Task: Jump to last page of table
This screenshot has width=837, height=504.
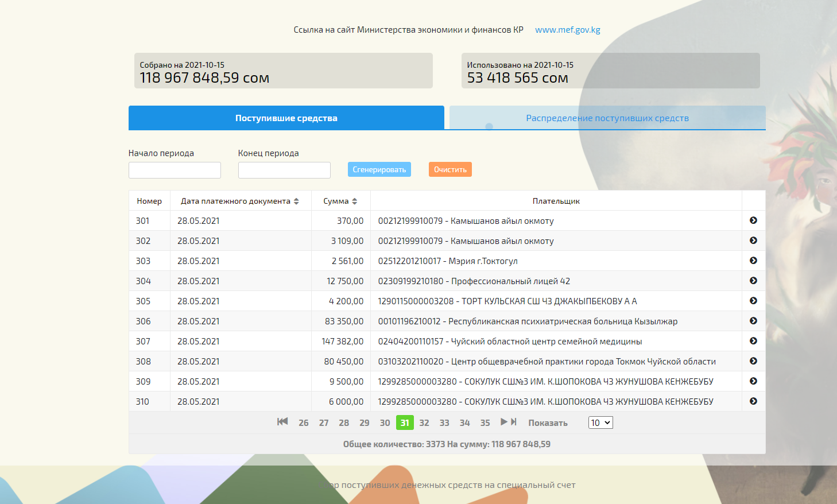Action: 514,422
